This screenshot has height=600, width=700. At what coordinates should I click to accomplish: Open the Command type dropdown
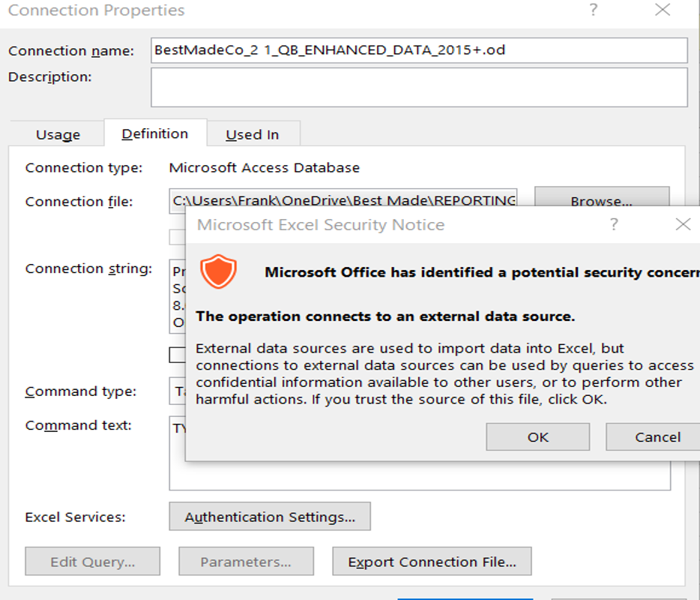pos(177,391)
